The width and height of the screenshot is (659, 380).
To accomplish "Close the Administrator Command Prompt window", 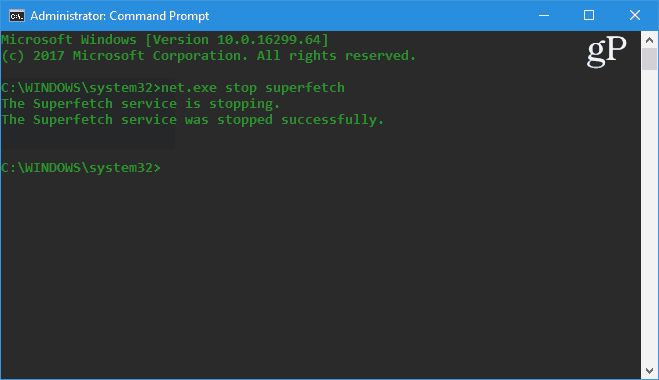I will click(635, 16).
